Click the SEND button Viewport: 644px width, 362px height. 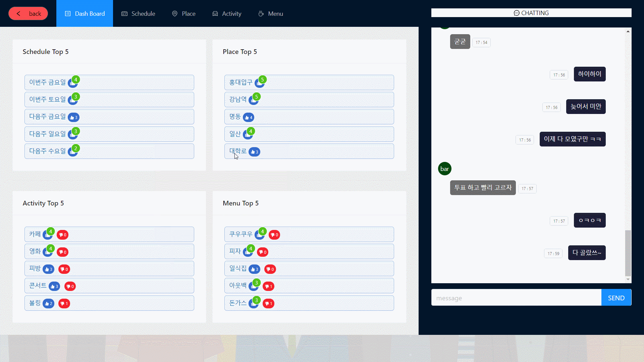616,298
